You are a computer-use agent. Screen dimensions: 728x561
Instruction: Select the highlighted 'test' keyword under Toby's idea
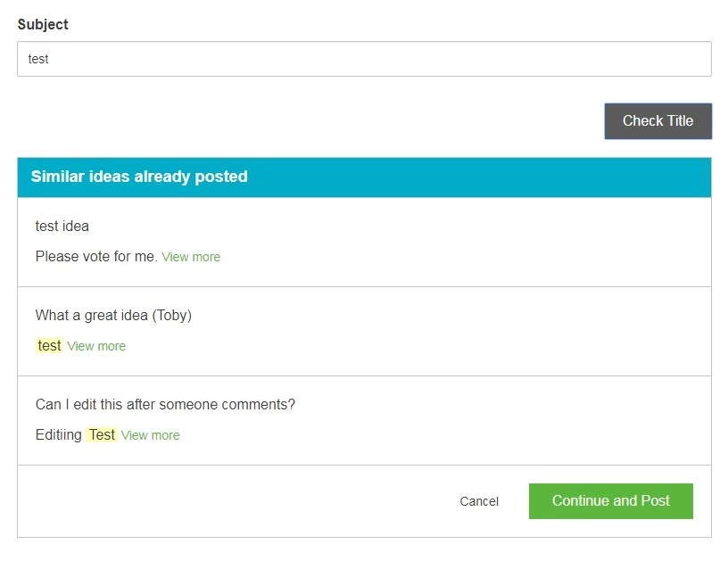click(x=49, y=346)
